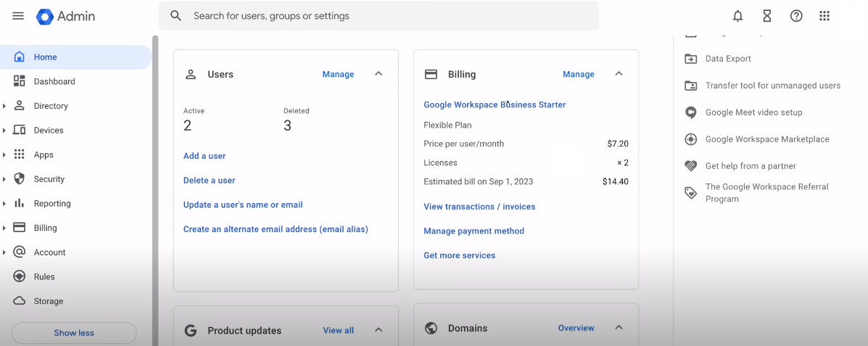This screenshot has height=346, width=868.
Task: Click Manage in the Billing card
Action: 579,74
